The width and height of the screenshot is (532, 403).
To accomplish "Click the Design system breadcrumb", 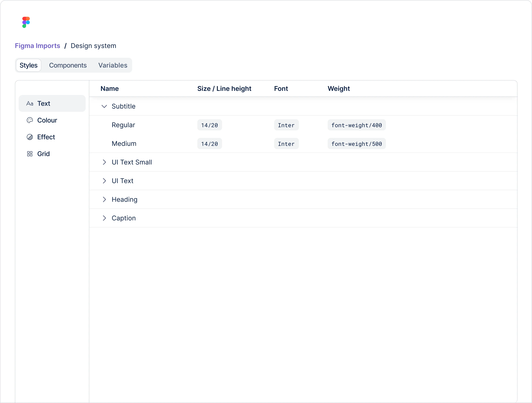I will [93, 46].
